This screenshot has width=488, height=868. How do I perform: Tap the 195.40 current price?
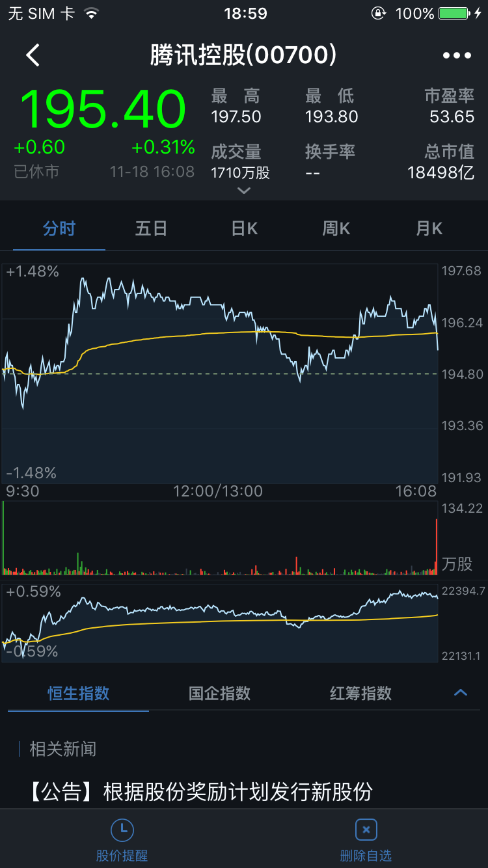[x=103, y=109]
